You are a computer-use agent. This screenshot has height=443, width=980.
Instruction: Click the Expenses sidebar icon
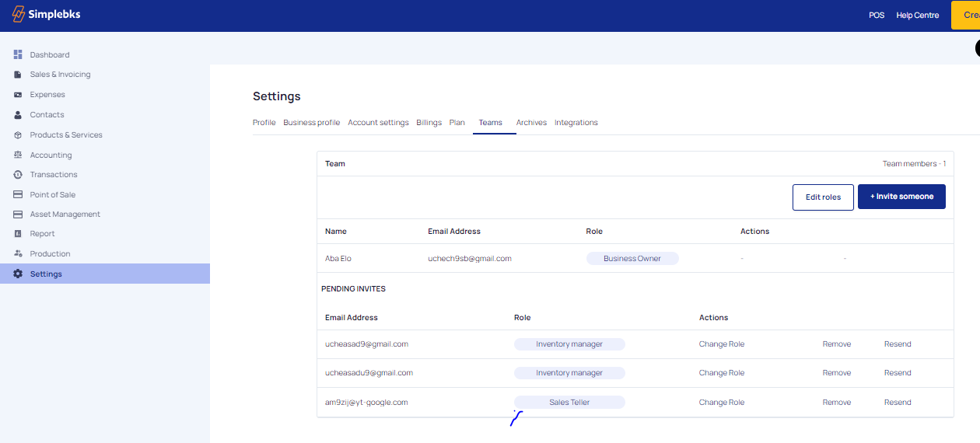pos(18,95)
